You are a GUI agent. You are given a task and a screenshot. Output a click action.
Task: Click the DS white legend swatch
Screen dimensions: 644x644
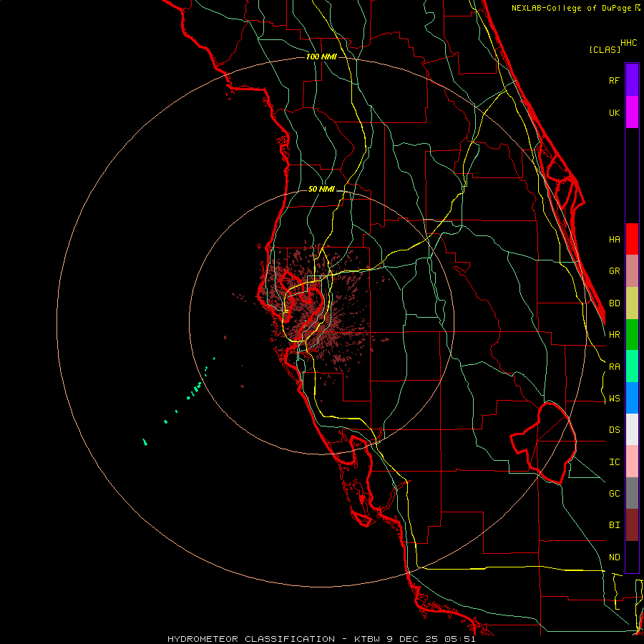point(632,429)
